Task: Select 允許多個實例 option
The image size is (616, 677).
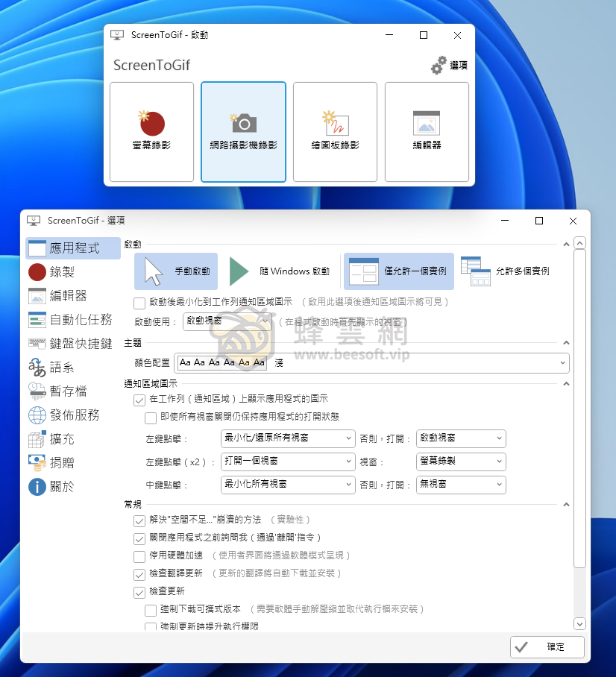Action: tap(506, 271)
